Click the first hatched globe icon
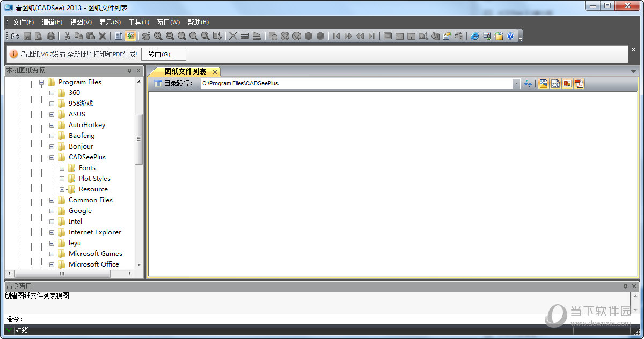 pos(285,36)
